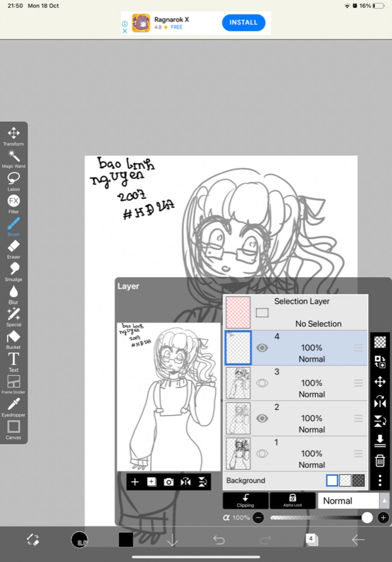Select the Text tool
Image resolution: width=392 pixels, height=562 pixels.
pyautogui.click(x=13, y=362)
